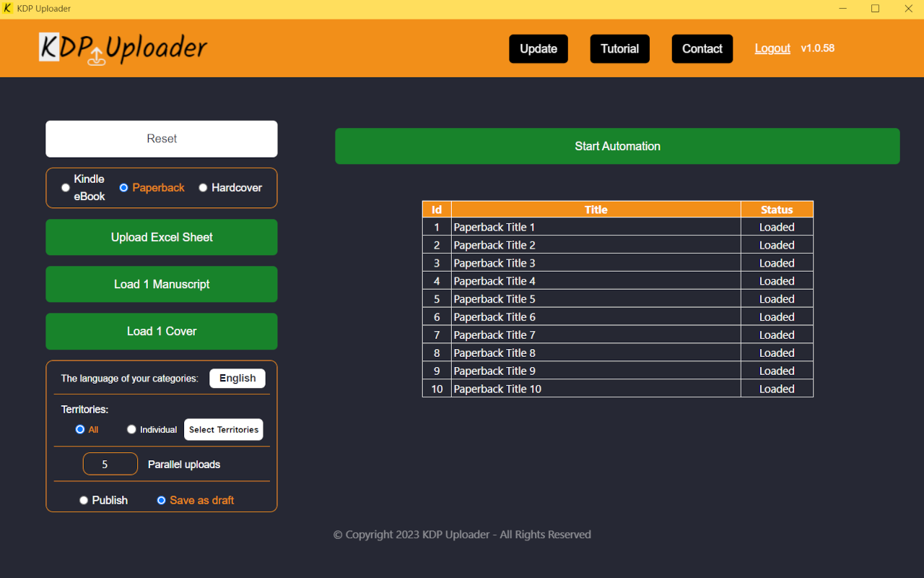924x578 pixels.
Task: Click Loaded status of Paperback Title 1
Action: [777, 227]
